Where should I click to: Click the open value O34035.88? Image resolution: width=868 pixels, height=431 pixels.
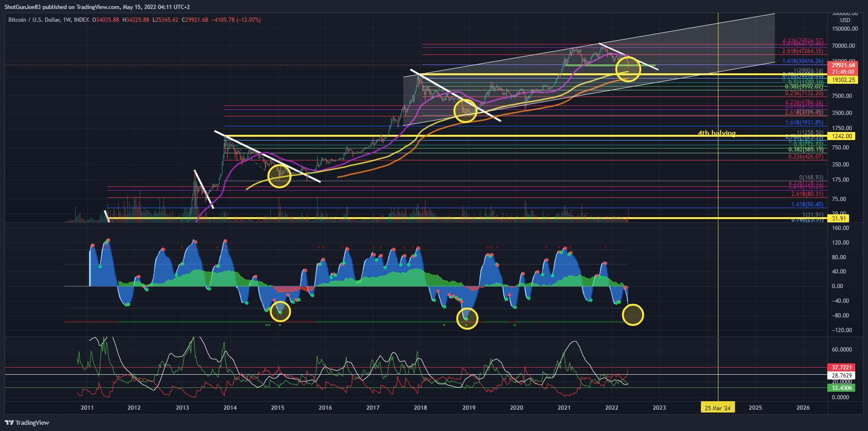point(106,20)
